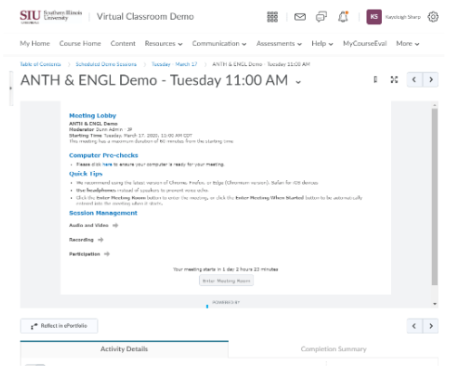Click the Scheduled Demo Sessions breadcrumb link
Viewport: 464px width, 377px height.
(106, 64)
